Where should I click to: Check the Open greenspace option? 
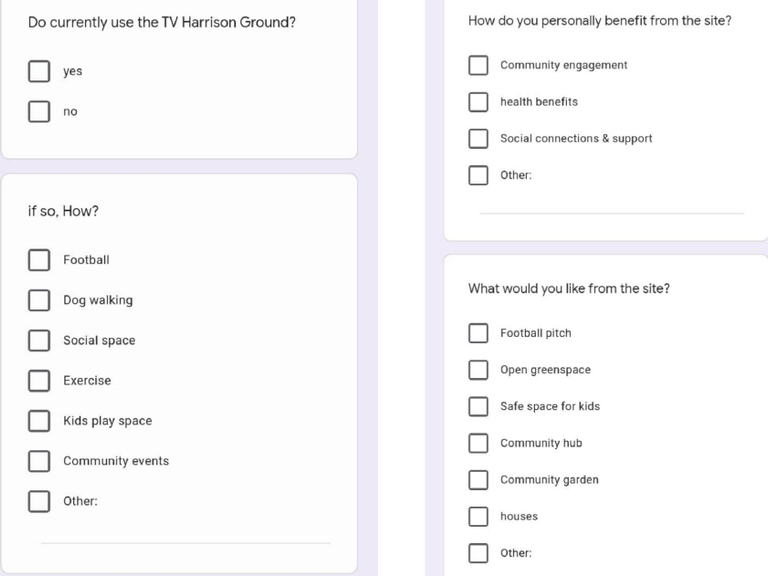(x=478, y=370)
